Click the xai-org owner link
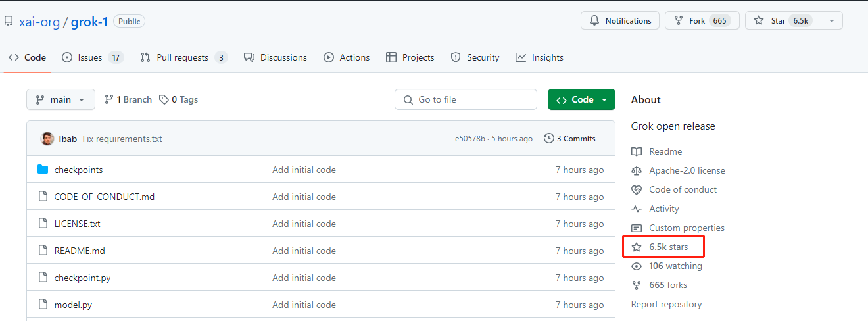Image resolution: width=868 pixels, height=321 pixels. coord(39,22)
